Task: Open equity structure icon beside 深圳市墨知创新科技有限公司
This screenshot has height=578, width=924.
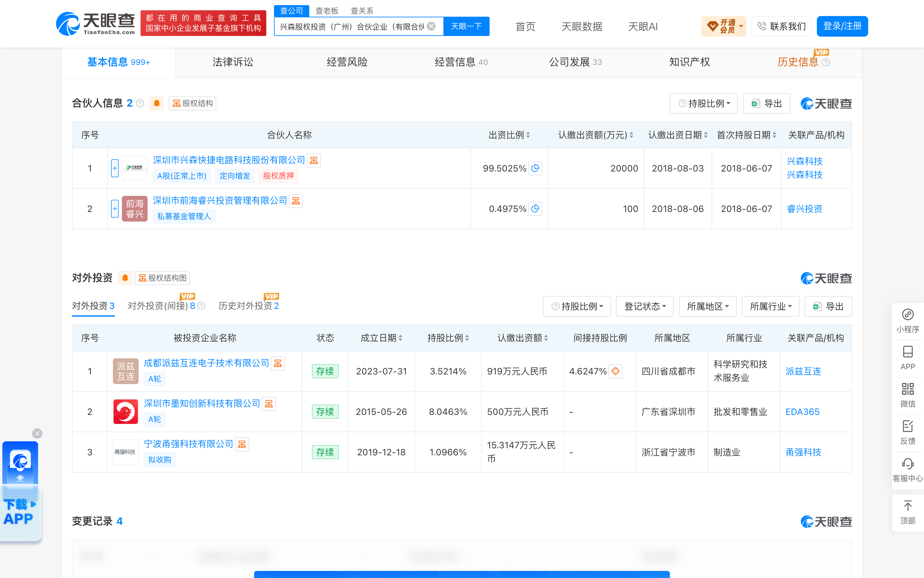Action: 269,404
